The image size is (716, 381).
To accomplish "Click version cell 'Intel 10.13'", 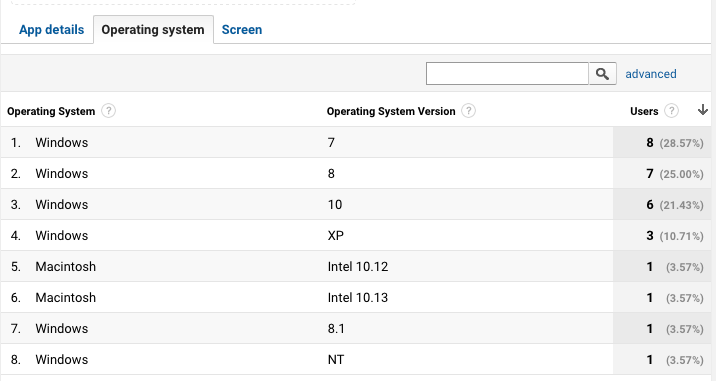I will [358, 298].
